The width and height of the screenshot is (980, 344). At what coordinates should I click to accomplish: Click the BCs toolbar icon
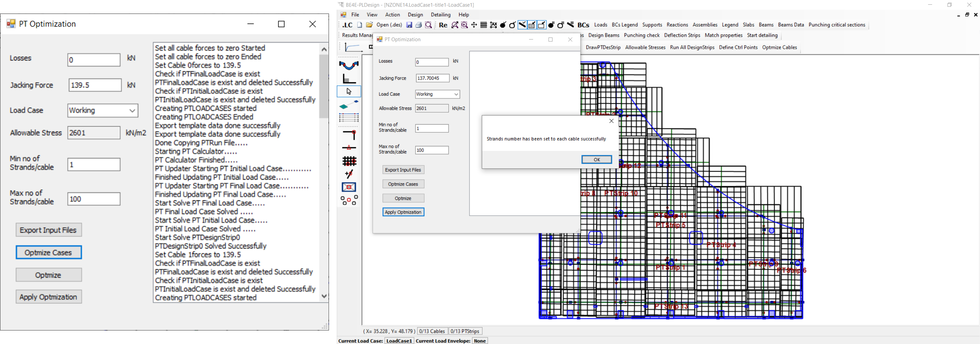(583, 25)
